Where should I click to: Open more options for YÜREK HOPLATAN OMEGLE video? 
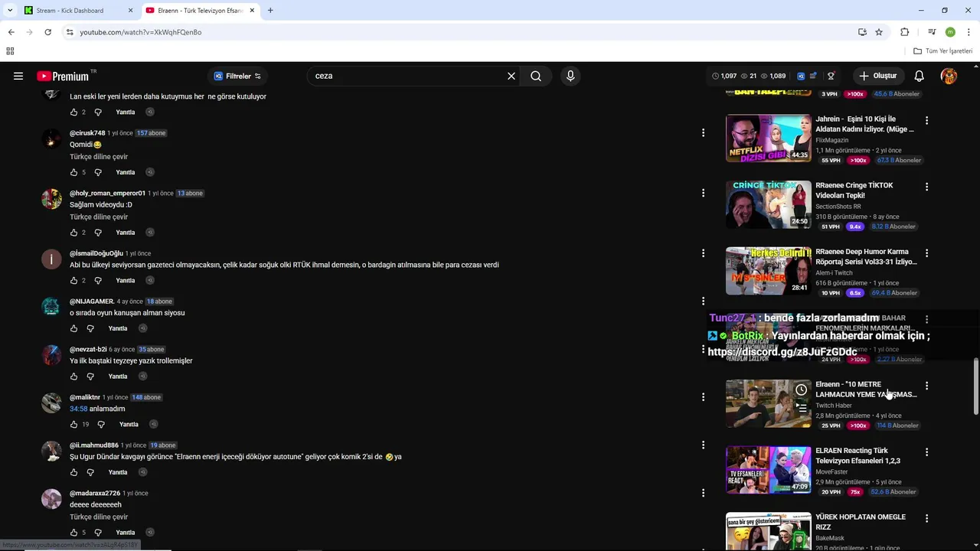click(x=926, y=519)
